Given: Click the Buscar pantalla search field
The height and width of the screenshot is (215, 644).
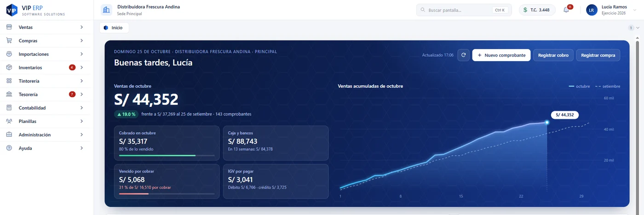Looking at the screenshot, I should click(x=464, y=10).
